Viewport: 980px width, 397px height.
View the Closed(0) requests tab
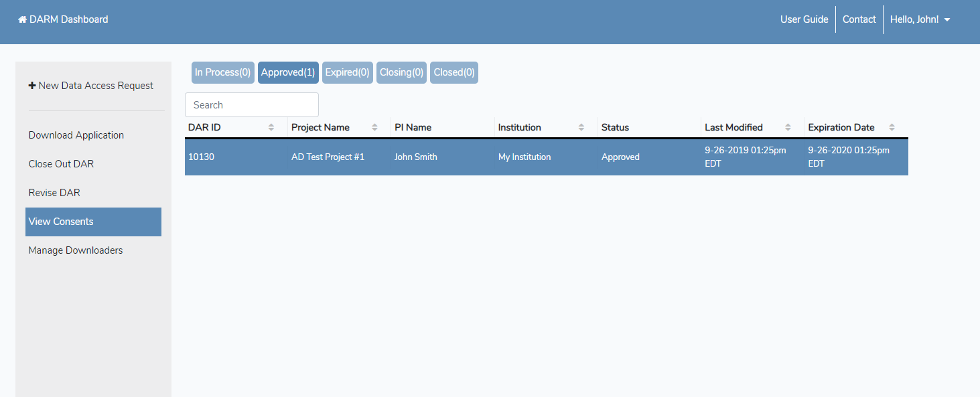click(453, 72)
